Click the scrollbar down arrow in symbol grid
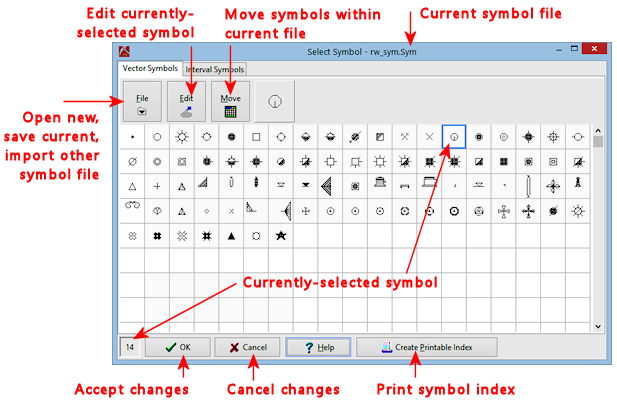 pyautogui.click(x=598, y=326)
